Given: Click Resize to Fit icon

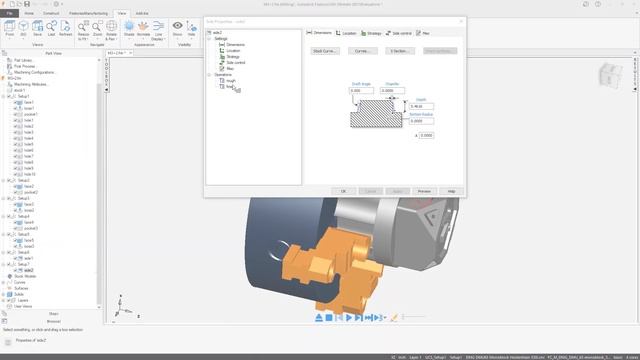Looking at the screenshot, I should (x=83, y=27).
